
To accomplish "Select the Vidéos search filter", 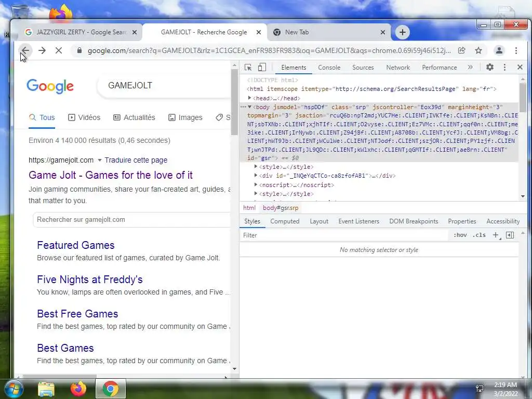I will [x=84, y=117].
